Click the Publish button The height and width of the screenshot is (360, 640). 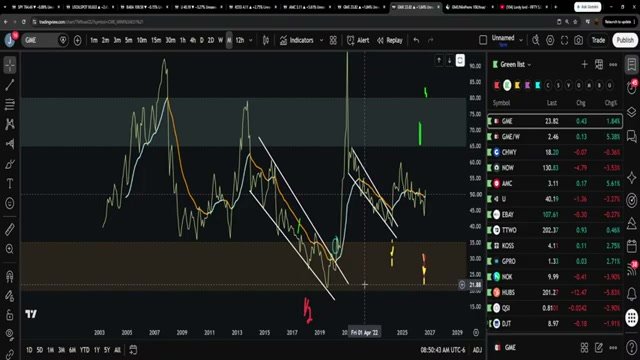click(625, 40)
